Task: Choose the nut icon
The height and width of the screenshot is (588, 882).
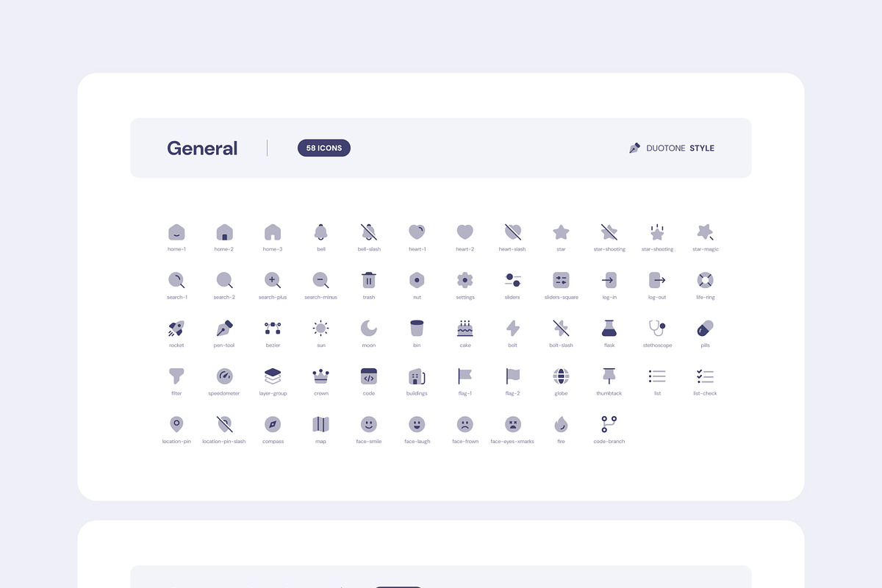Action: pos(417,280)
